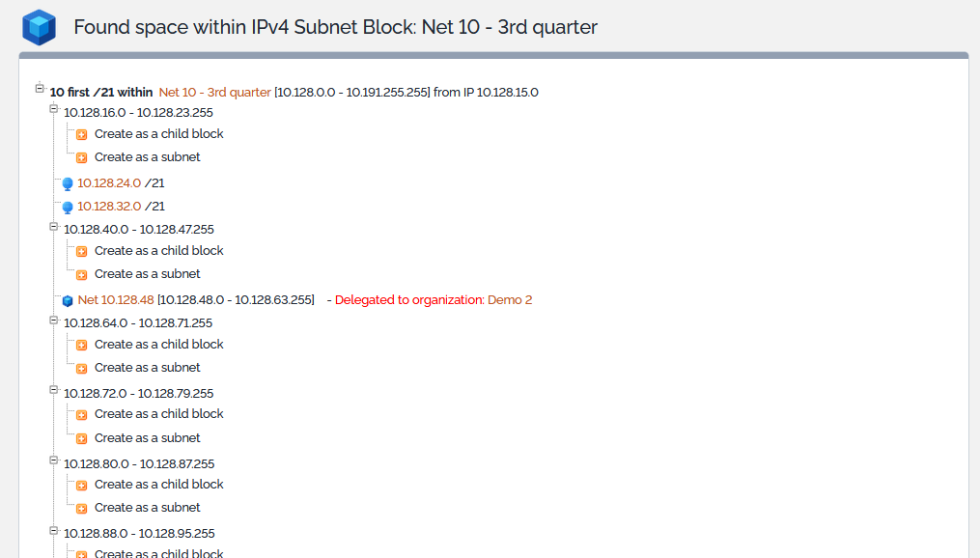
Task: Click the blue subnet icon beside 10.128.24.0
Action: [68, 183]
